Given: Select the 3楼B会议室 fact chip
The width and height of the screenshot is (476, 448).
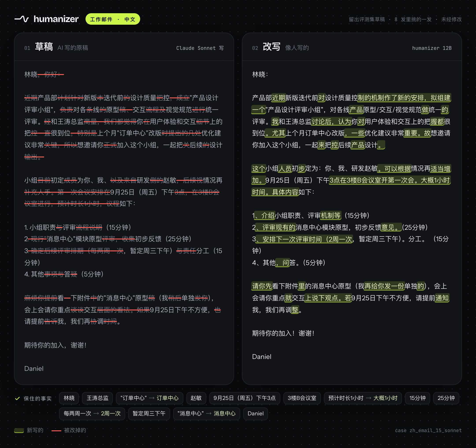Looking at the screenshot, I should coord(302,398).
